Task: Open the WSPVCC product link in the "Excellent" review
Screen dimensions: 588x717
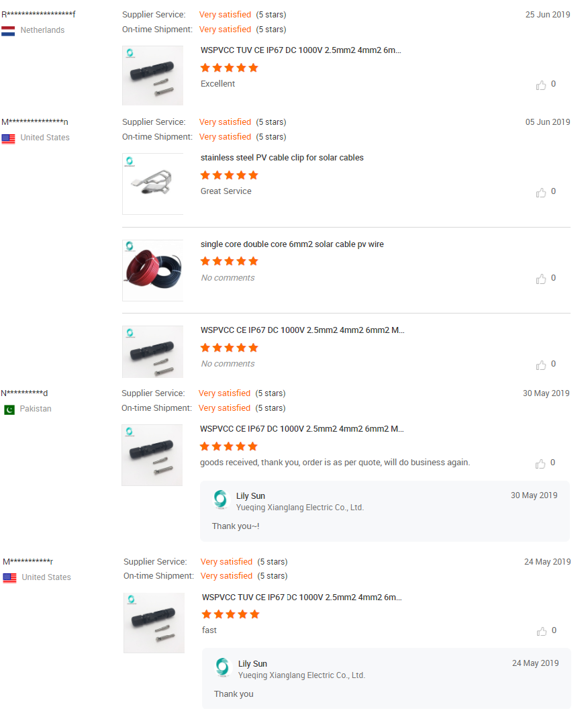Action: (301, 50)
